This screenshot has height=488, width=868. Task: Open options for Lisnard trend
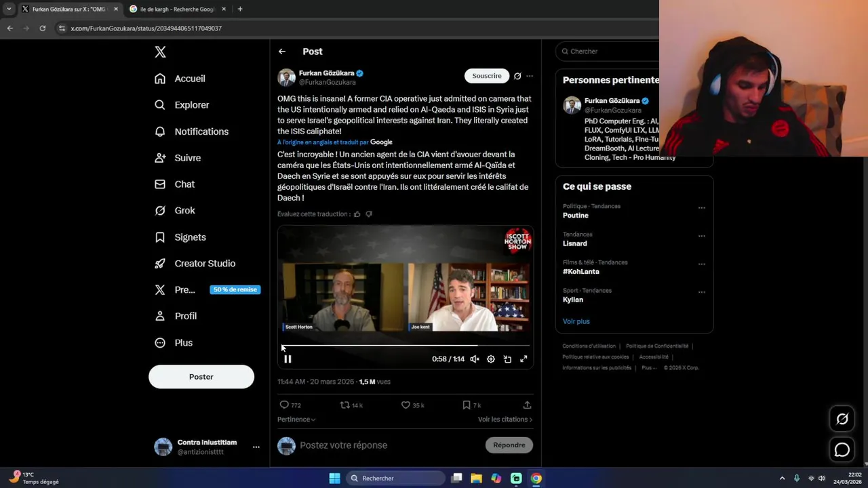(x=702, y=237)
